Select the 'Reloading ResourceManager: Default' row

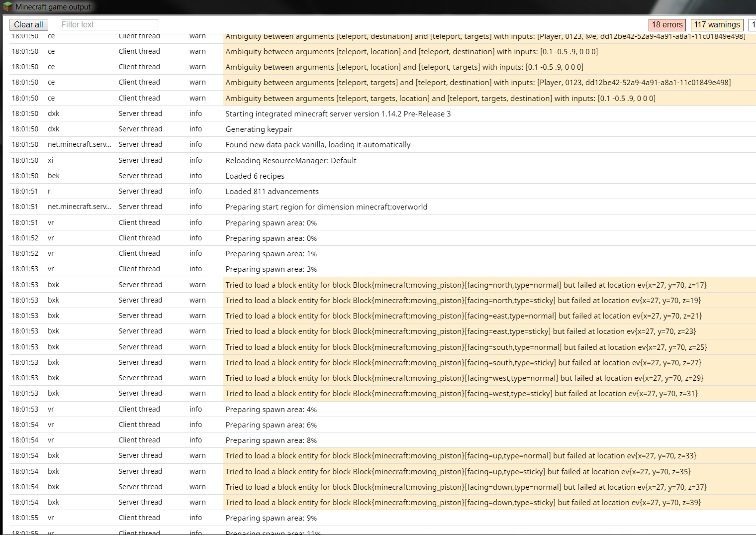point(290,161)
